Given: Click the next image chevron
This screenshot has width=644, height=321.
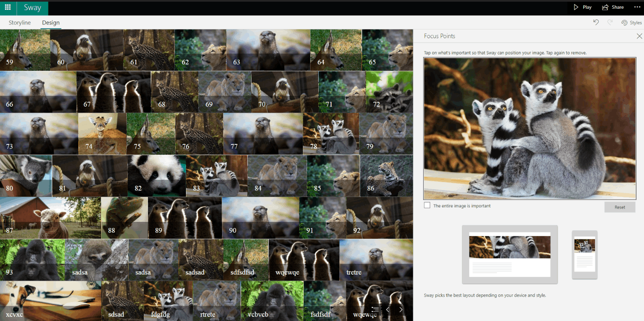Looking at the screenshot, I should (x=400, y=309).
